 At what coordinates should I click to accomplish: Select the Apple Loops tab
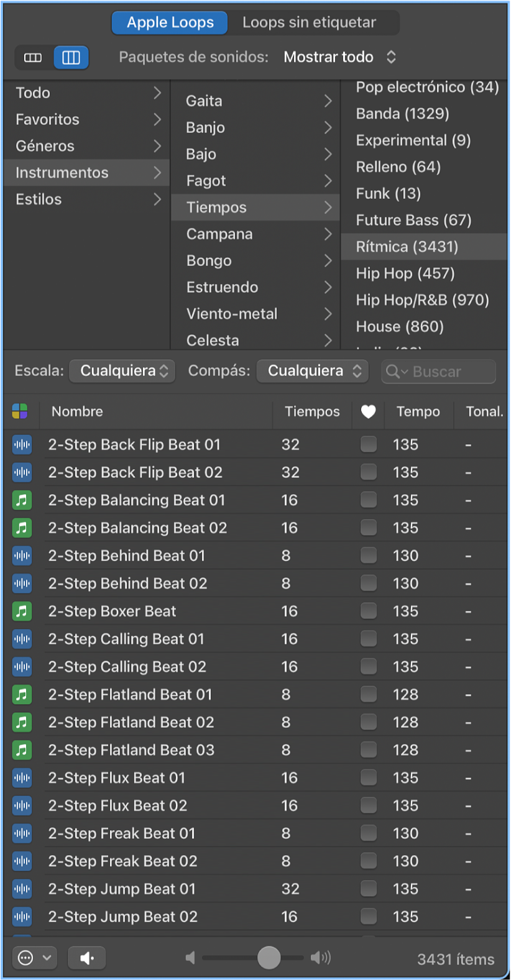point(170,23)
